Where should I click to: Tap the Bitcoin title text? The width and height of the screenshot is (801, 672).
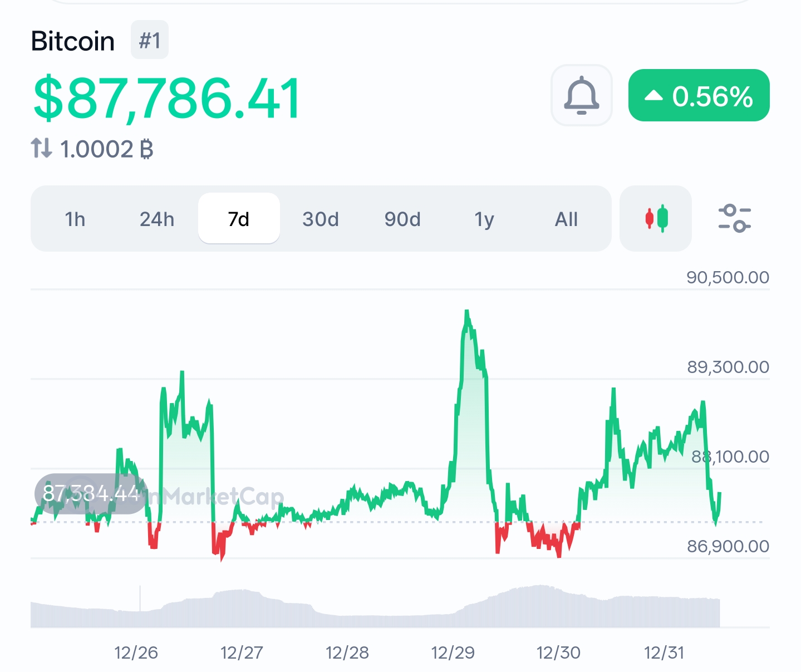73,41
